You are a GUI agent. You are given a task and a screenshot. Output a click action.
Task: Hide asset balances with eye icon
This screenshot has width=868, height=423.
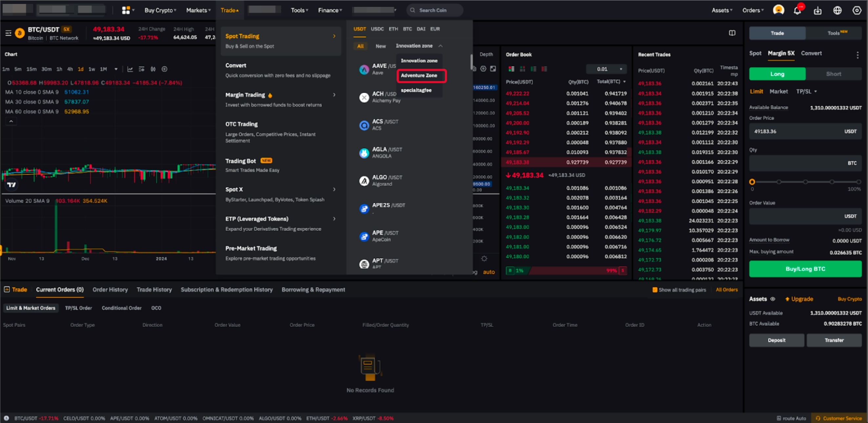773,299
